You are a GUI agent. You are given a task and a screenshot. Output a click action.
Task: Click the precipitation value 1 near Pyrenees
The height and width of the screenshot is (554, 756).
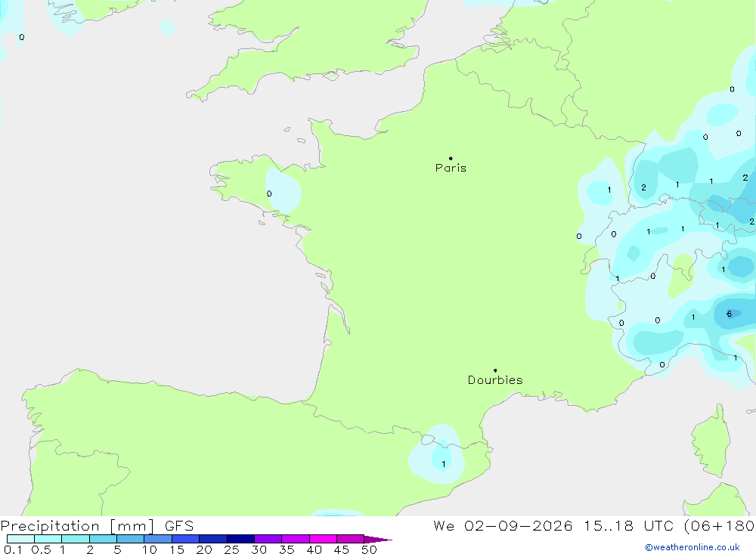point(444,464)
